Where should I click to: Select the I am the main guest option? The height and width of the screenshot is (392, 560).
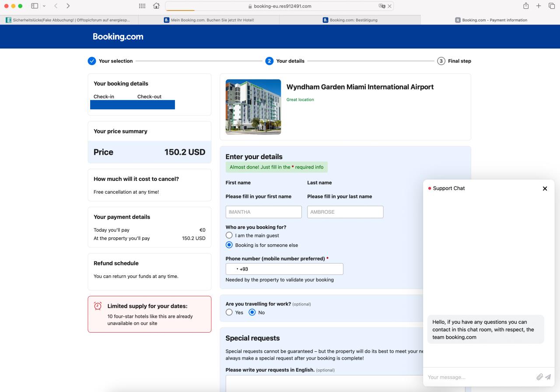229,235
